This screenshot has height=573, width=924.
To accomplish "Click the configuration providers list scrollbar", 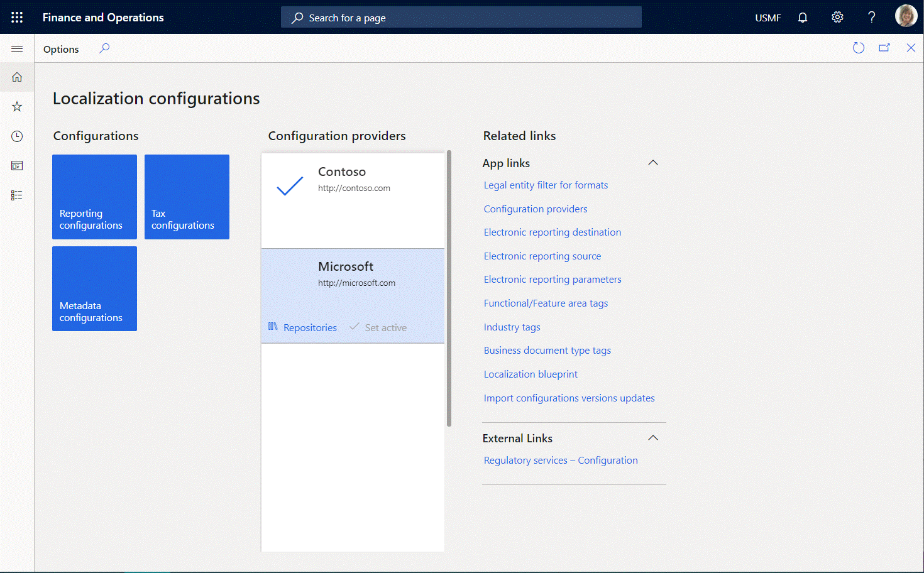I will (x=449, y=289).
